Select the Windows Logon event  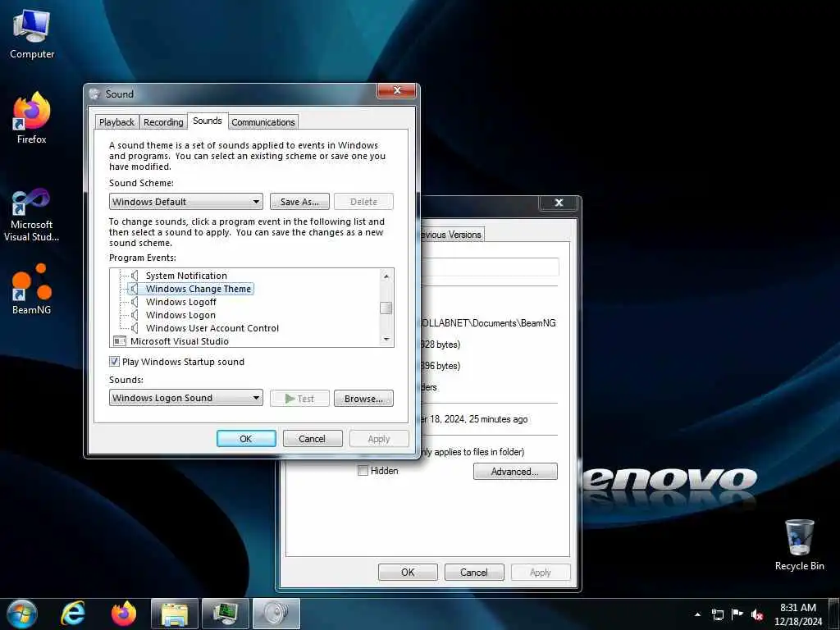180,315
